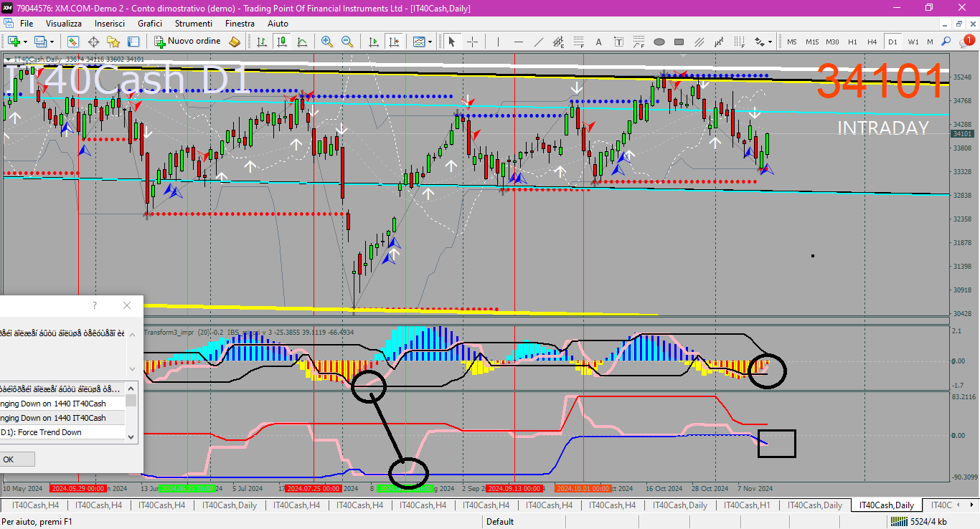The image size is (980, 529).
Task: Select the Text (A) tool
Action: click(x=598, y=42)
